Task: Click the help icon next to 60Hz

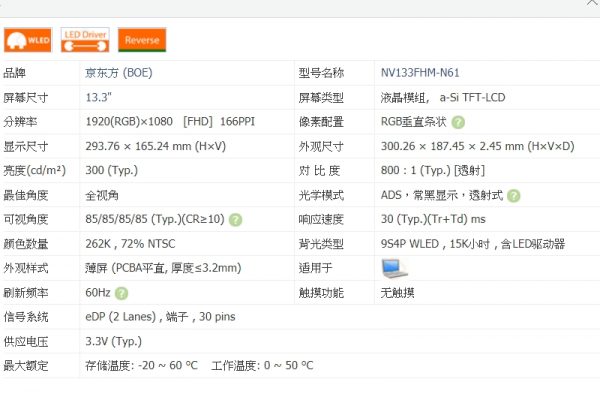Action: pos(121,294)
